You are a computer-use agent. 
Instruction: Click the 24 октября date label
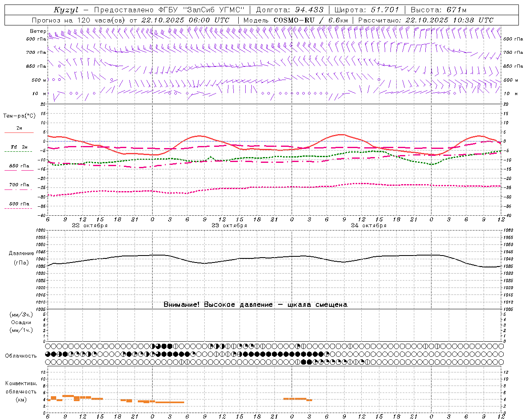point(369,226)
